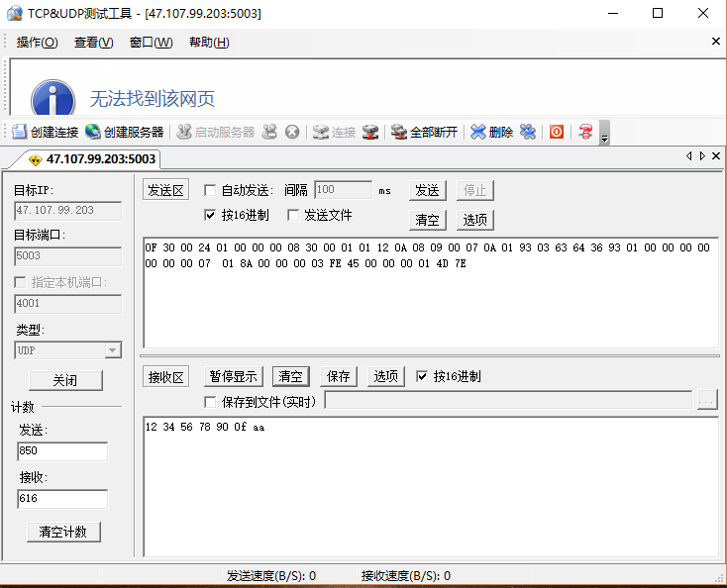Click the Target Port field 5003

point(68,256)
